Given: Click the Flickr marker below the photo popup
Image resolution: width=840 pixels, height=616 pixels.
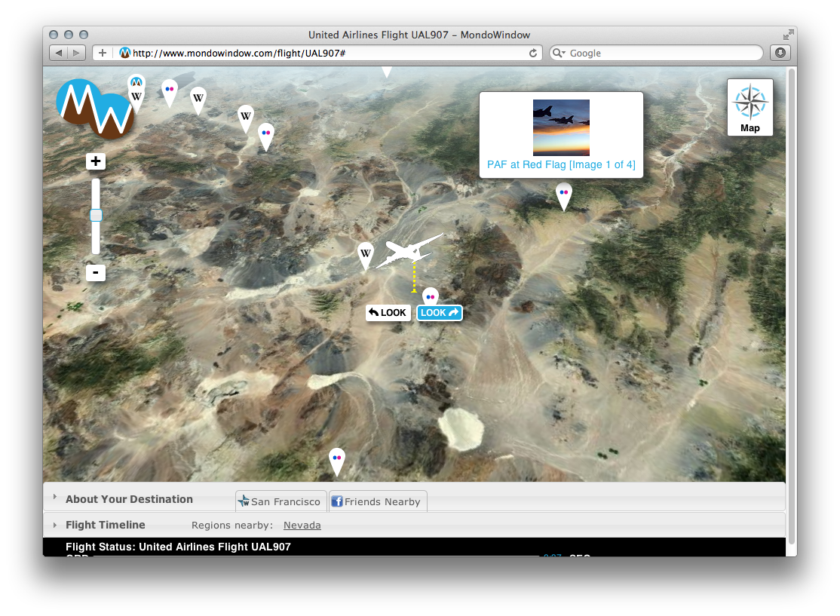Looking at the screenshot, I should pos(563,195).
